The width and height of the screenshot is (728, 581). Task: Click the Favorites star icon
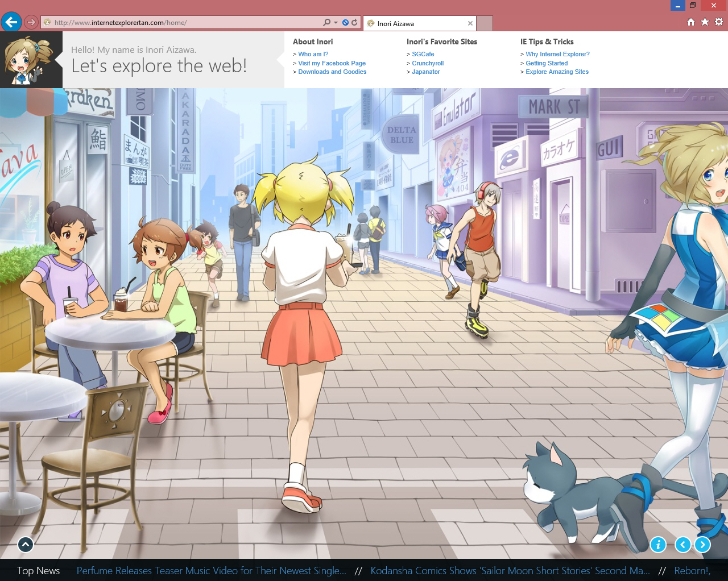(x=705, y=22)
